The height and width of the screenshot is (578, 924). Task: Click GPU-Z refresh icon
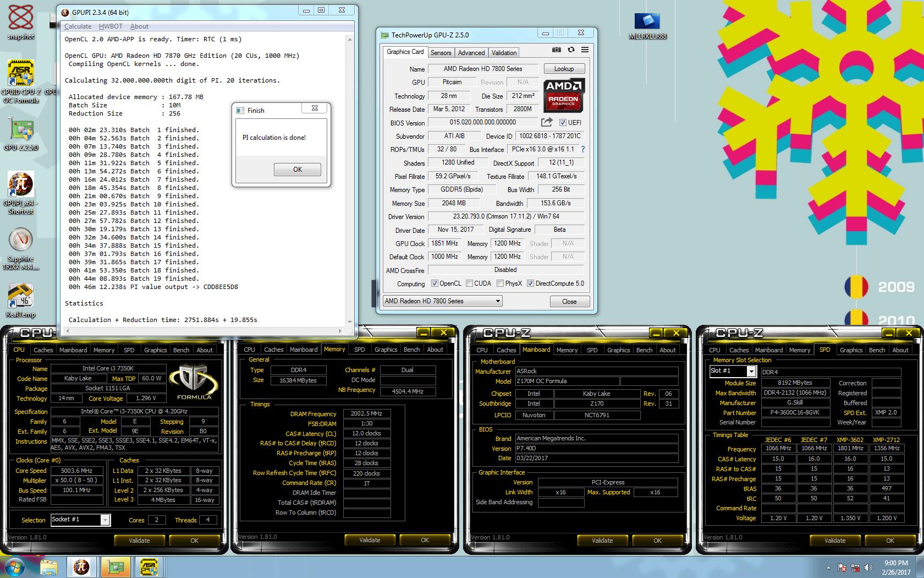click(571, 50)
